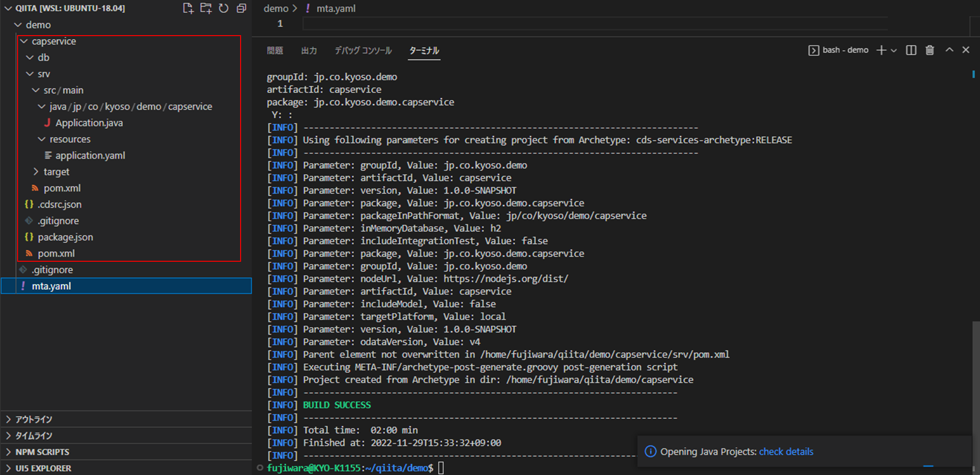Click the Split Terminal icon
980x475 pixels.
tap(911, 50)
